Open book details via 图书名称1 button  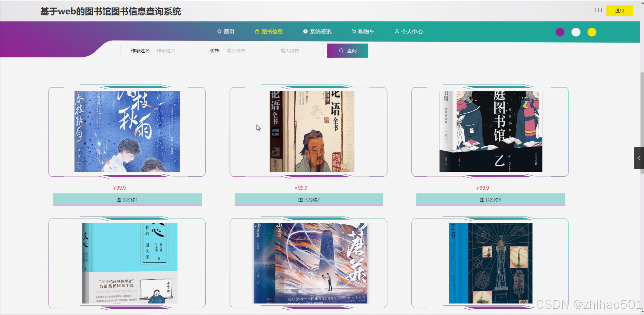(x=127, y=200)
